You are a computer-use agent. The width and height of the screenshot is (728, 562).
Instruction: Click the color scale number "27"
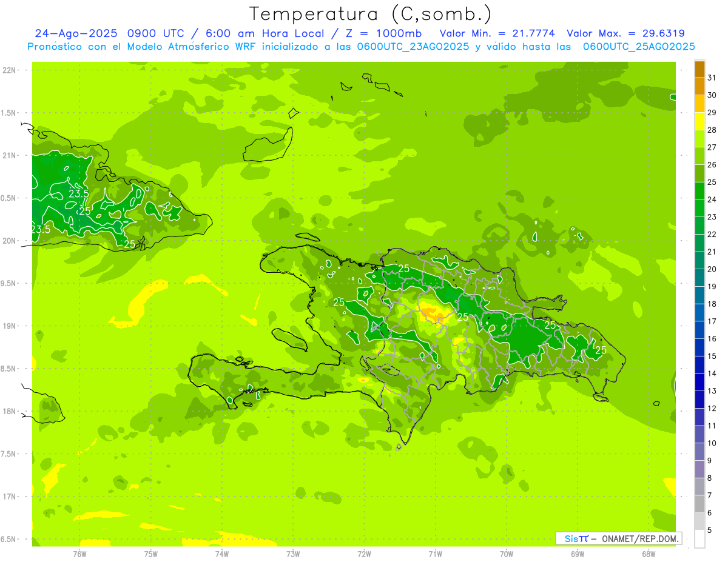tap(712, 147)
